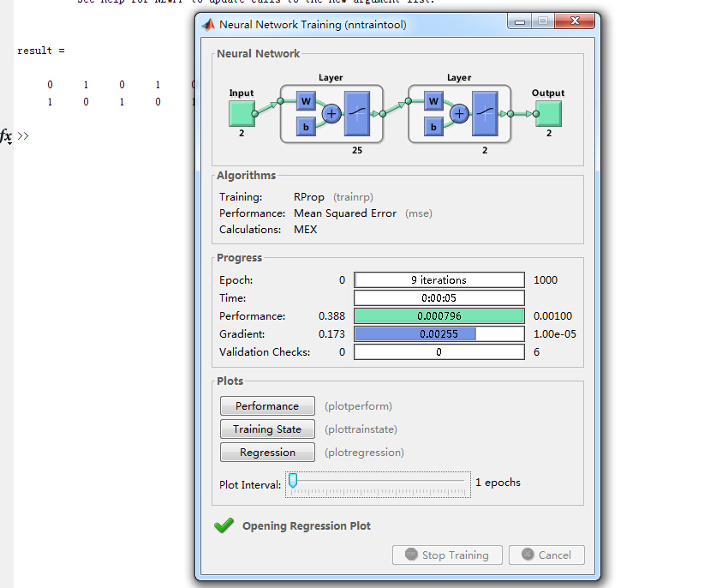Image resolution: width=728 pixels, height=588 pixels.
Task: Click the '(trainrp)' function name
Action: pos(354,197)
